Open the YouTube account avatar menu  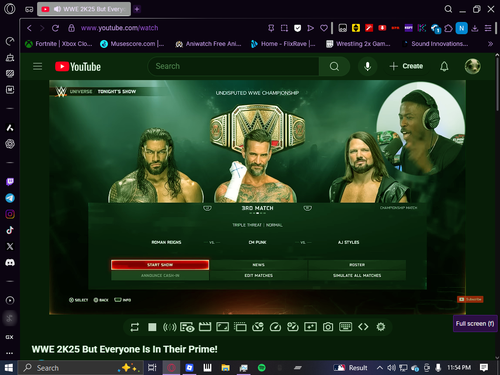point(472,66)
